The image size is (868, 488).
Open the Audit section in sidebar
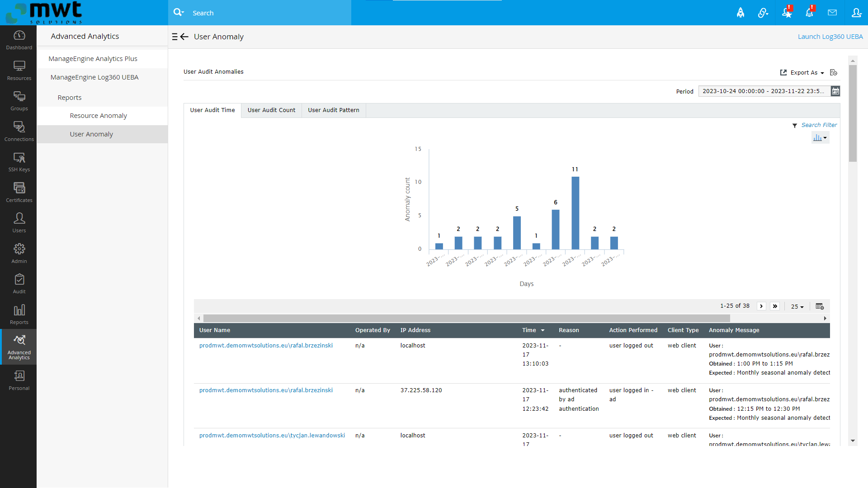[x=19, y=283]
